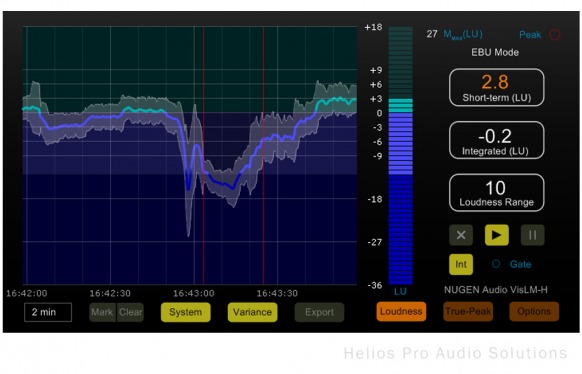Click the 16:43:30 timestamp on the time axis
This screenshot has height=374, width=582.
(x=277, y=293)
